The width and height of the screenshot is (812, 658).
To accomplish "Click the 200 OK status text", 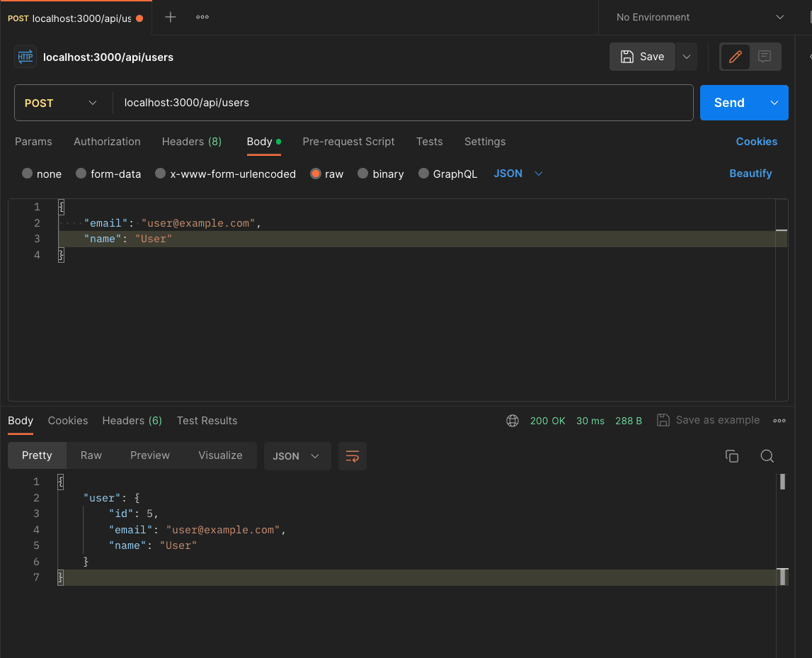I will (547, 421).
